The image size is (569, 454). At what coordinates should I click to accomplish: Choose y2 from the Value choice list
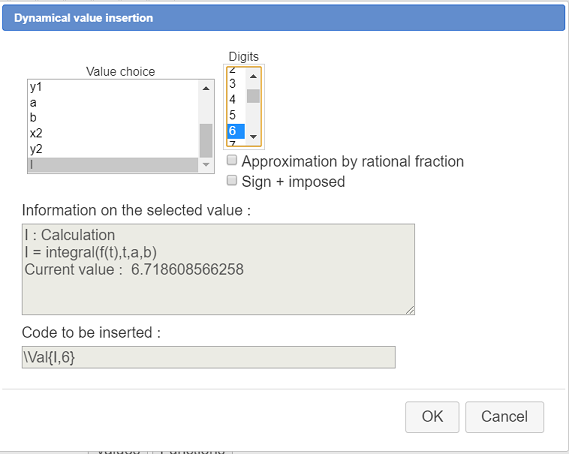pyautogui.click(x=113, y=149)
